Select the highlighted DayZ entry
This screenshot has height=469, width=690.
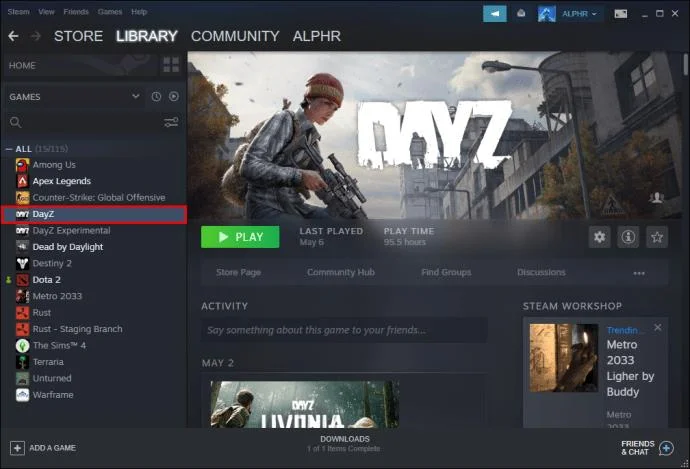(94, 214)
